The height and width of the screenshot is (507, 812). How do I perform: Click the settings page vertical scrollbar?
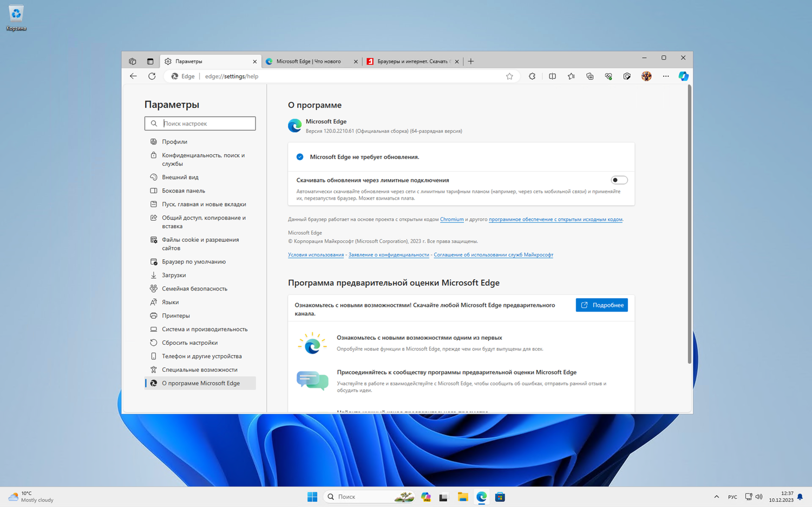tap(689, 225)
